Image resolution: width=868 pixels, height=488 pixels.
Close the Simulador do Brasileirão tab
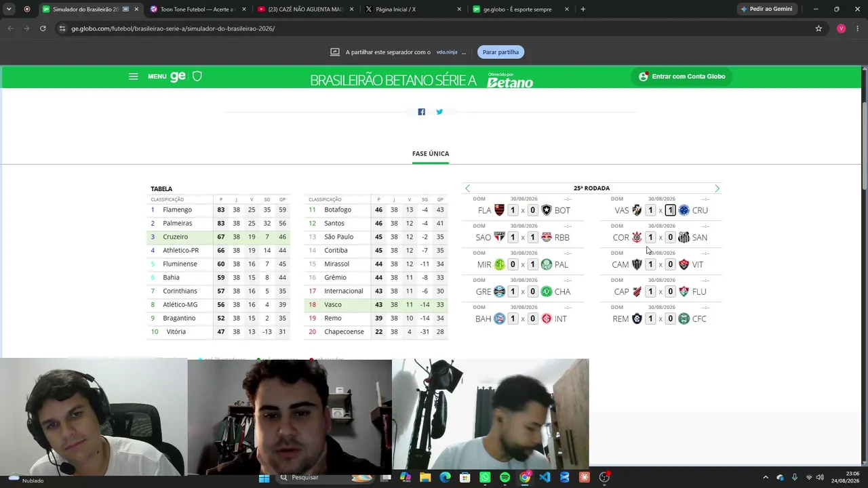click(136, 9)
